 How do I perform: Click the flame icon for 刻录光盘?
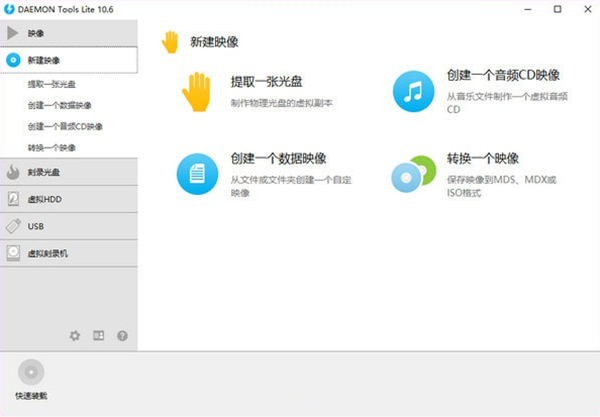(13, 172)
